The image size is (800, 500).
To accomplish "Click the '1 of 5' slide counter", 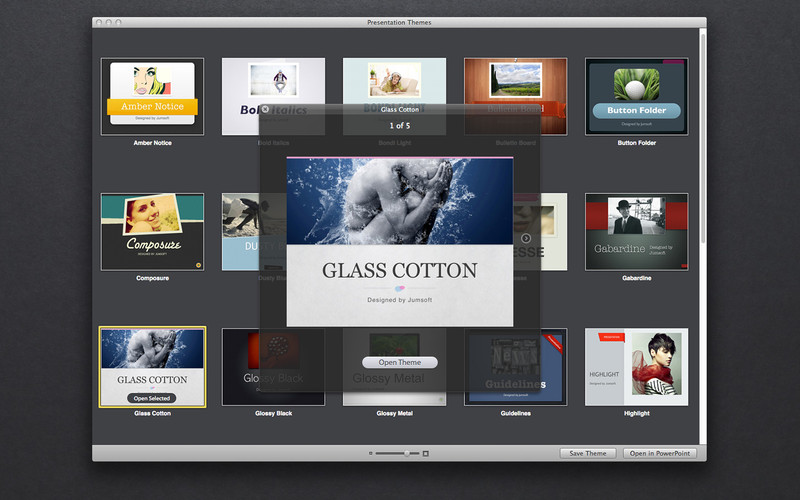I will [x=399, y=126].
